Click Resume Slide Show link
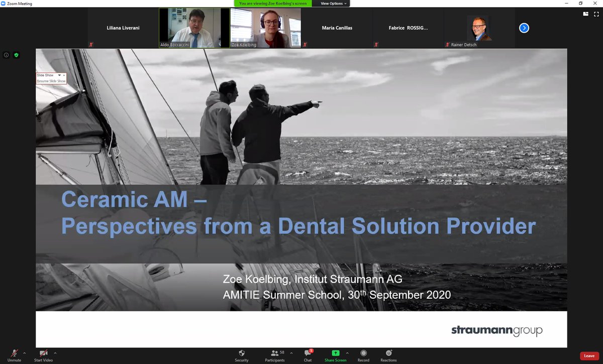This screenshot has height=364, width=603. [x=51, y=81]
